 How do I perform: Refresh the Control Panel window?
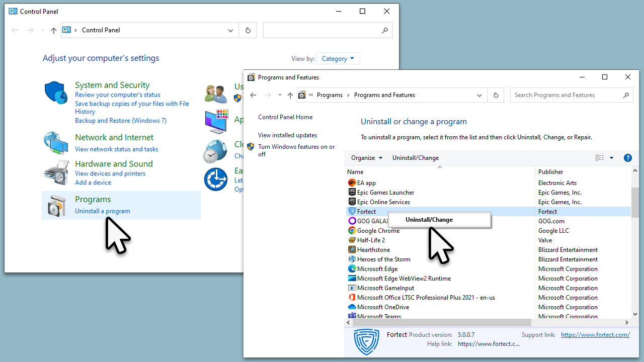(x=248, y=30)
